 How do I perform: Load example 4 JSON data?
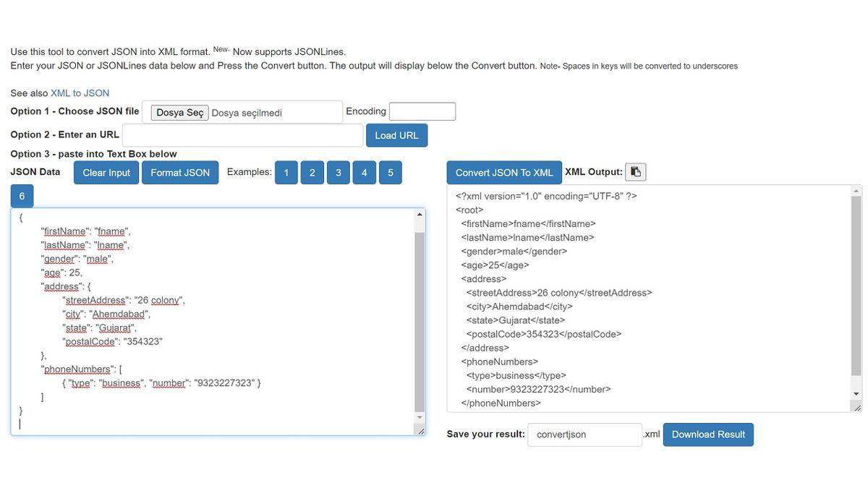pyautogui.click(x=363, y=171)
